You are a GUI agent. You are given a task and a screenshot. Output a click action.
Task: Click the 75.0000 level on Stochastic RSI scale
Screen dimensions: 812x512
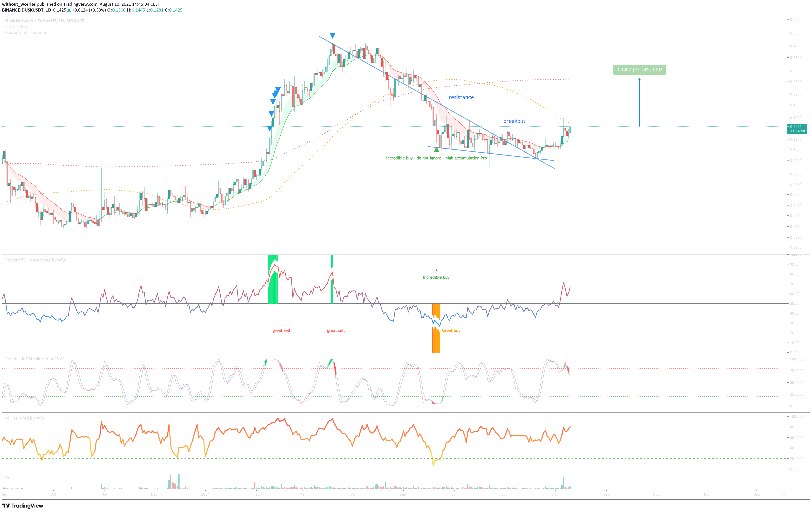pyautogui.click(x=796, y=371)
